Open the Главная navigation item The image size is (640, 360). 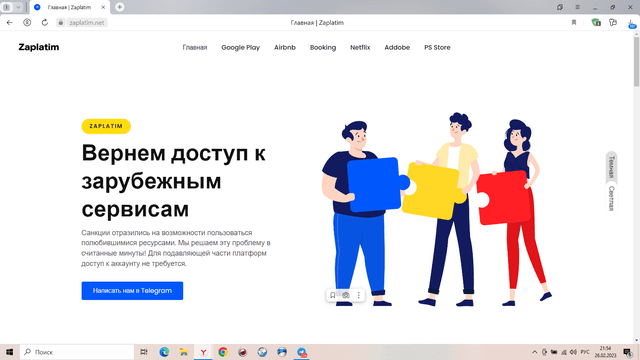point(195,47)
